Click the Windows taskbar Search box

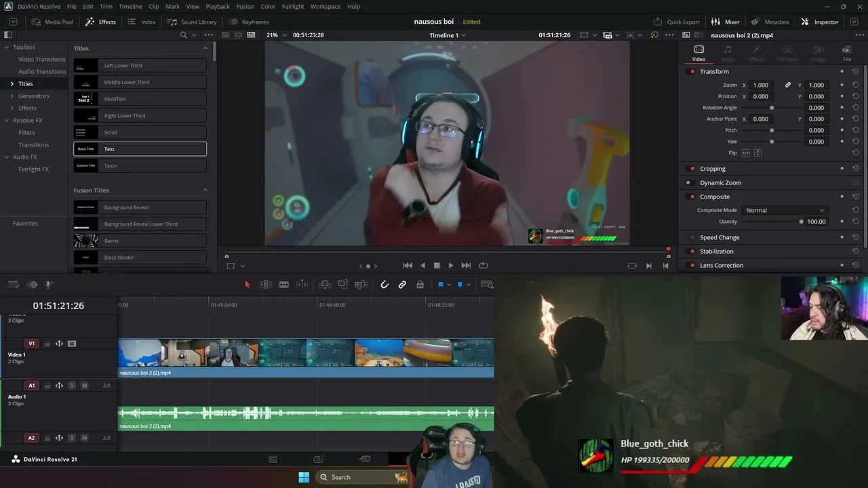362,477
